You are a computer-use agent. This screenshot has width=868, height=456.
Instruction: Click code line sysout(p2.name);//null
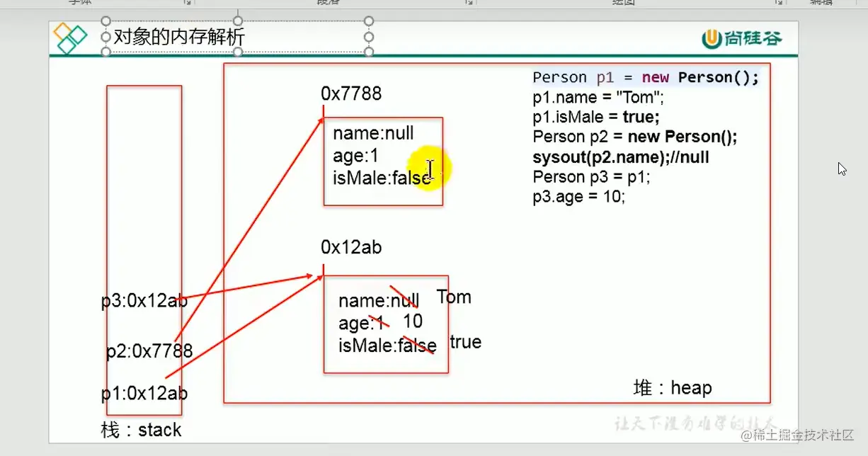pos(621,156)
